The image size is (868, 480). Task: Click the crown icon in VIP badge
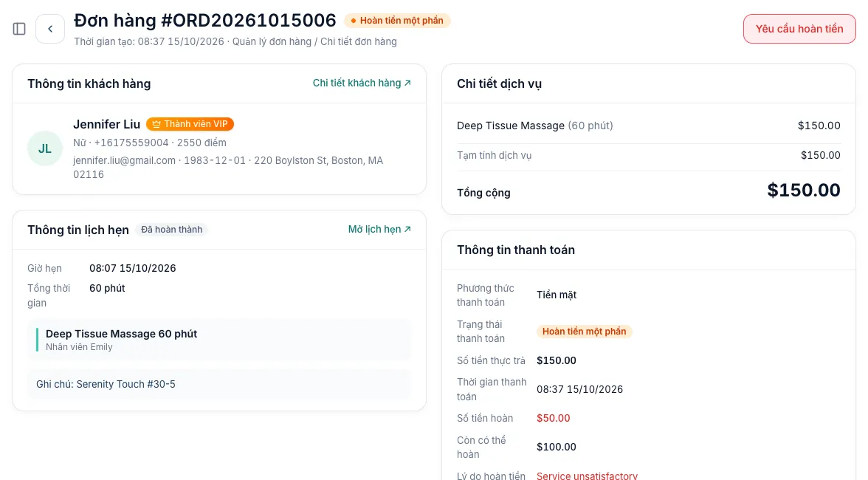click(156, 124)
